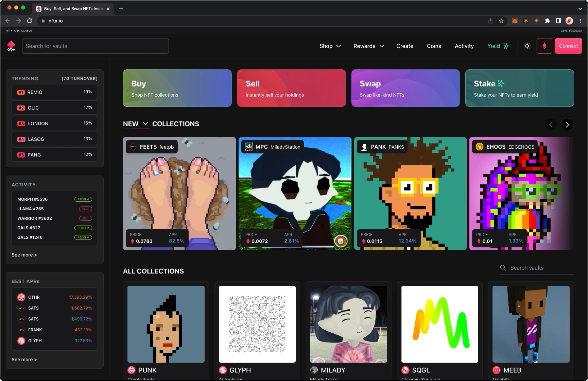This screenshot has width=588, height=381.
Task: Open the Swap card
Action: pos(405,88)
